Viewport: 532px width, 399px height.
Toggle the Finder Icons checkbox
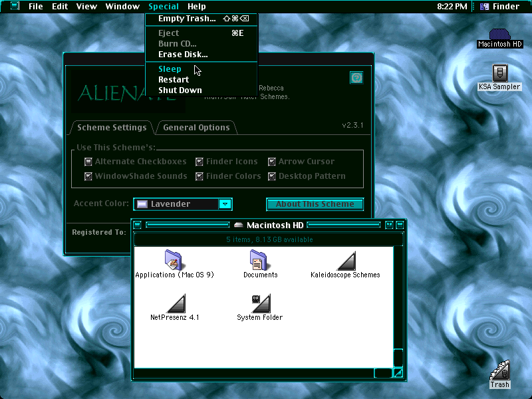click(x=199, y=162)
